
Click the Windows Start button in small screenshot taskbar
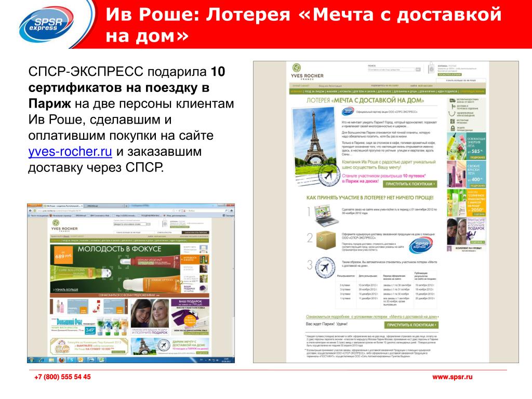click(31, 360)
